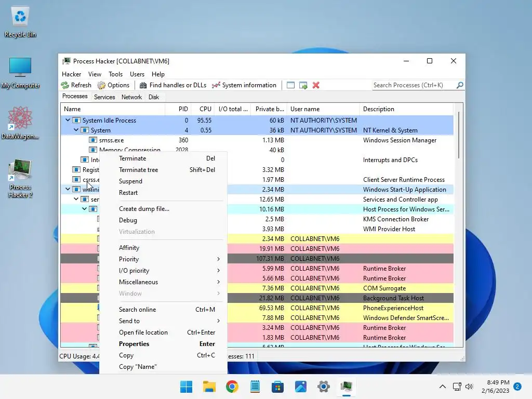The height and width of the screenshot is (399, 532).
Task: Click the network tray icon
Action: 457,387
